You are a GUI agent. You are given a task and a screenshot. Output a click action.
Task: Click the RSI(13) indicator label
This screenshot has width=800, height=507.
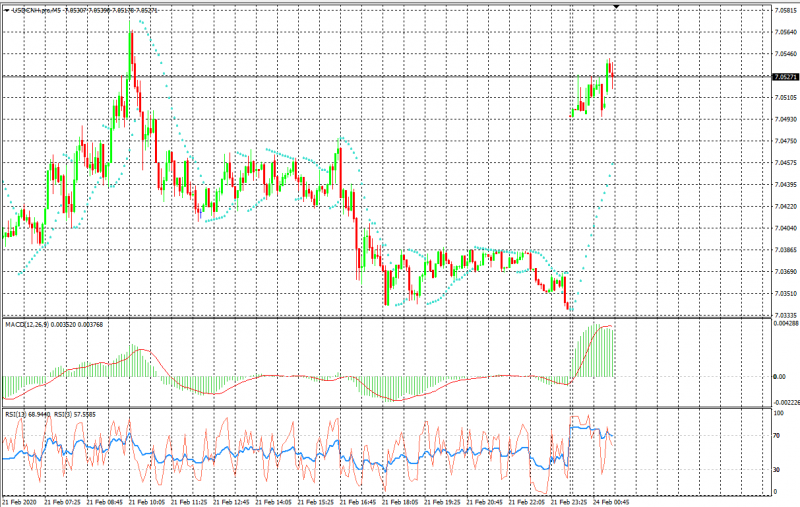(20, 413)
